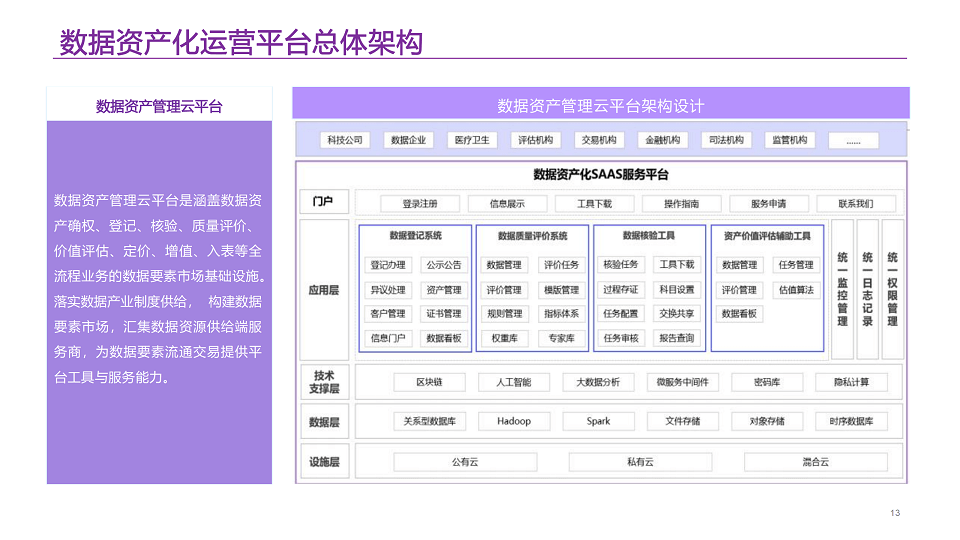Select the 私有云 infrastructure box
Screen dimensions: 960x540
[x=640, y=462]
